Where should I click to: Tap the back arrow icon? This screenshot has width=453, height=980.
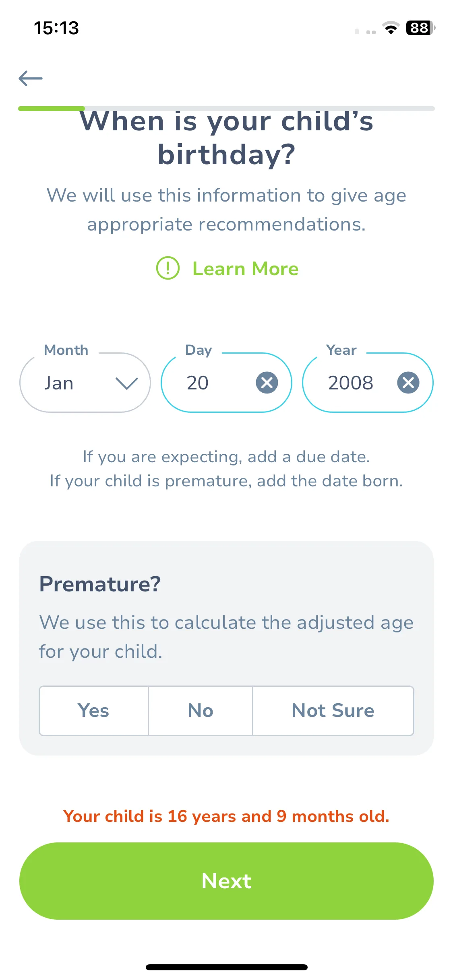point(31,78)
